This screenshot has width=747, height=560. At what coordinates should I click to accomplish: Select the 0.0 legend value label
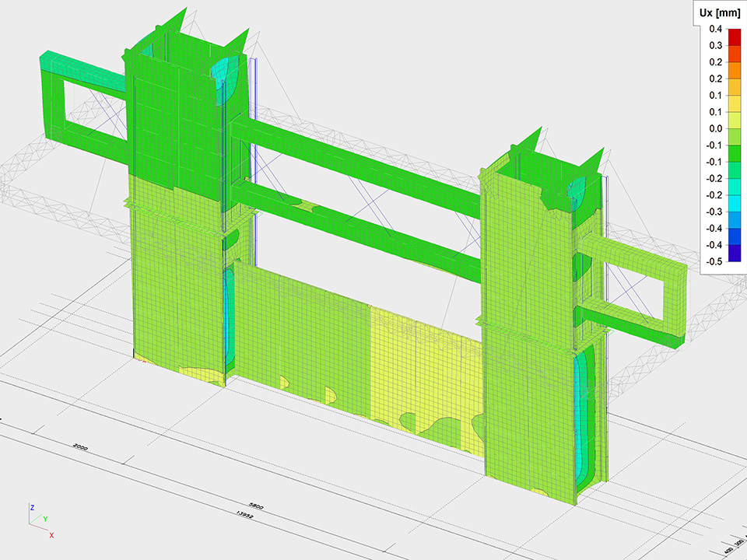click(715, 128)
